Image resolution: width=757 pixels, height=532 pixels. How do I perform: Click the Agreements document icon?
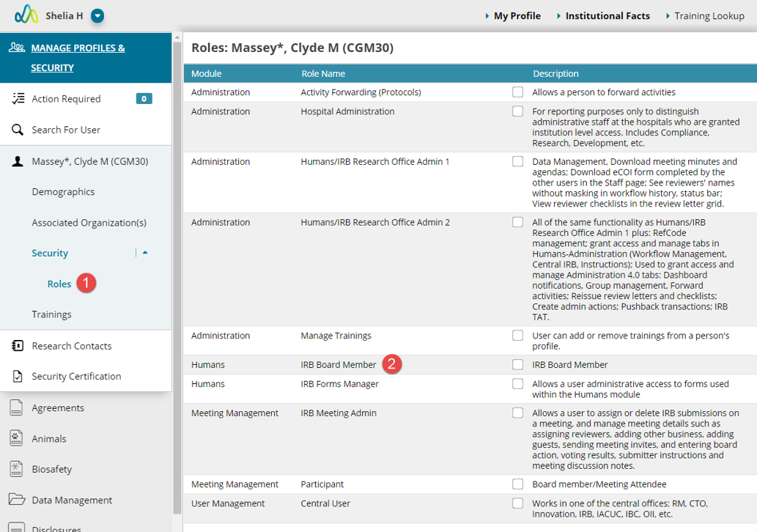click(x=16, y=407)
